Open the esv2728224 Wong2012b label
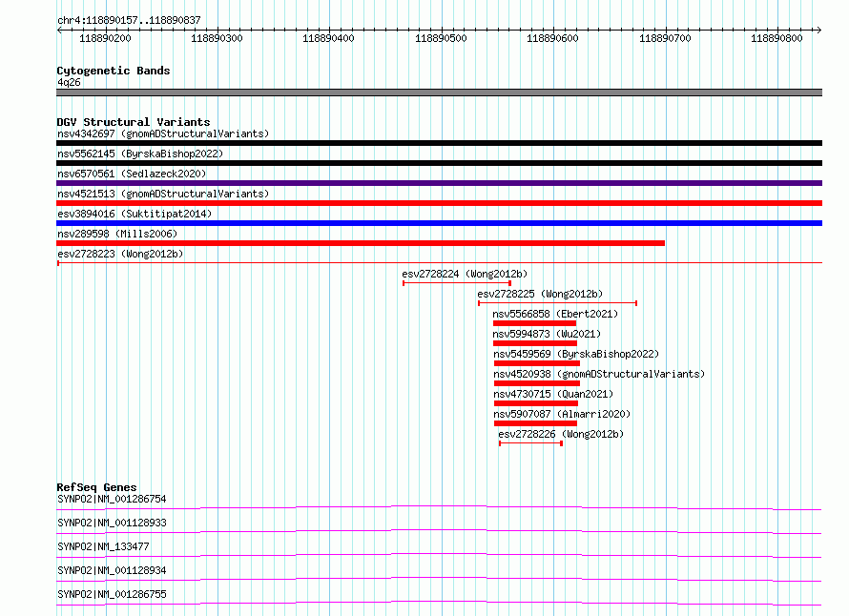The image size is (849, 616). click(x=465, y=274)
